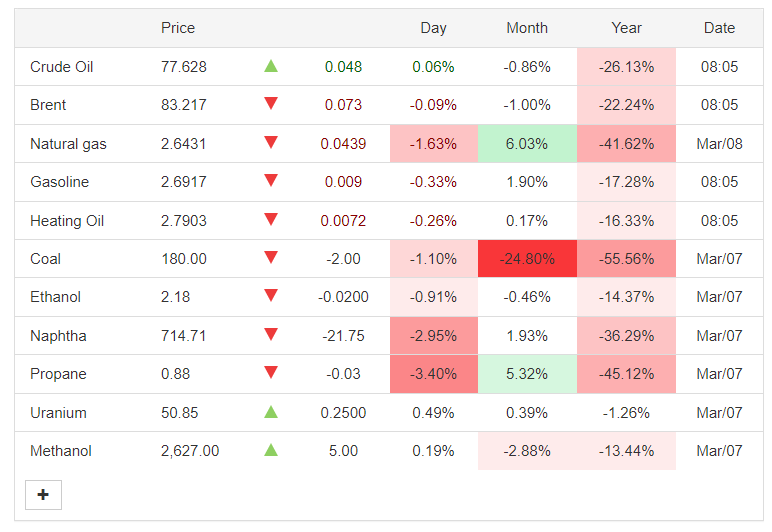
Task: Click Naphtha day change -2.95% cell
Action: pos(434,336)
